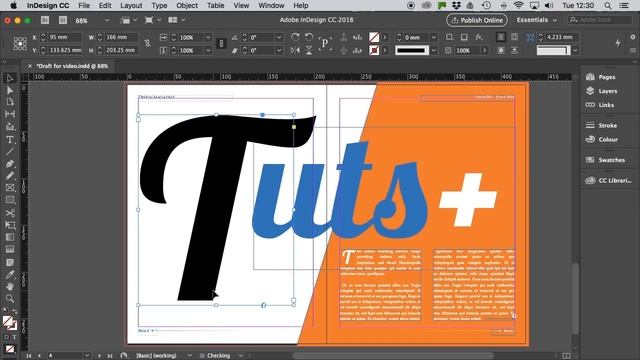Toggle constrain proportions for scaling
The height and width of the screenshot is (360, 640).
click(221, 44)
